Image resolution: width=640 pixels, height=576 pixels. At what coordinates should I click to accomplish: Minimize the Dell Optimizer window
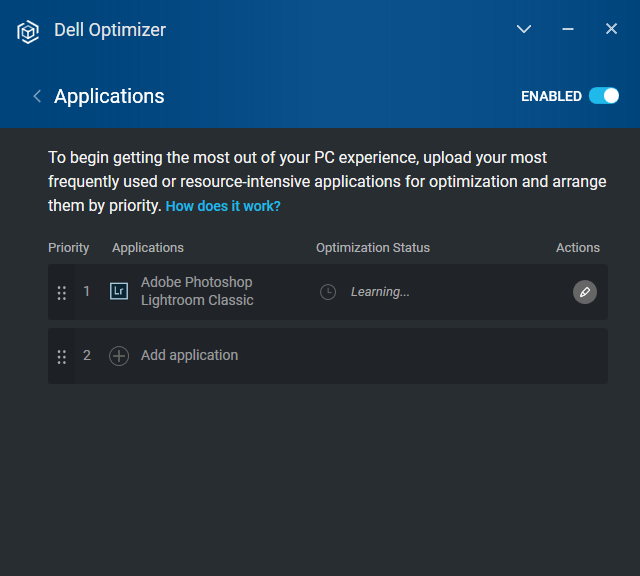[568, 30]
